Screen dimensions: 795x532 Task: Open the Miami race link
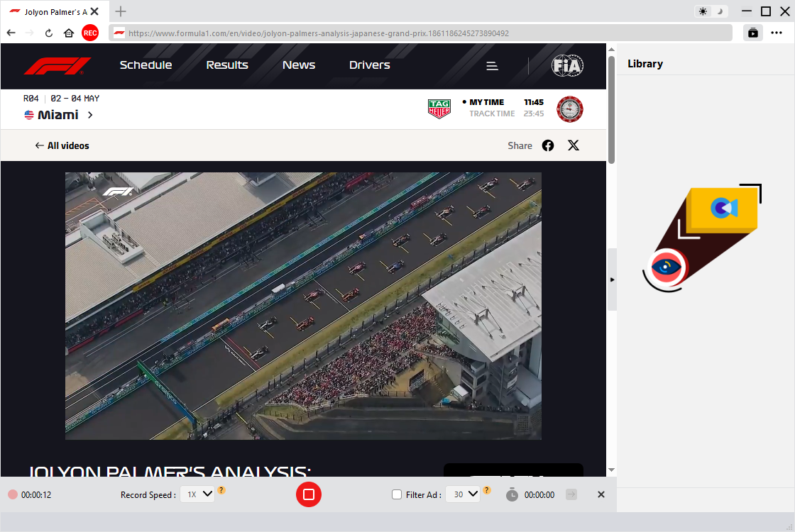pyautogui.click(x=59, y=115)
